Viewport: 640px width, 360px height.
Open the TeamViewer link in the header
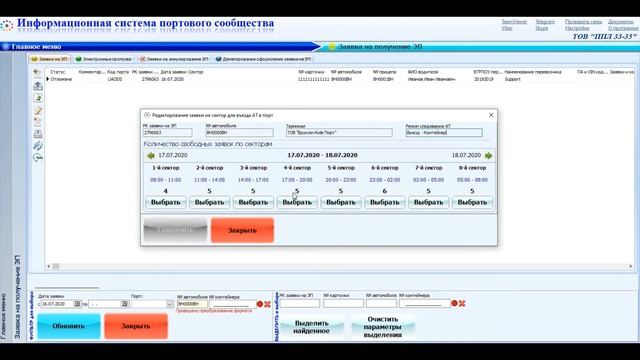[x=514, y=22]
